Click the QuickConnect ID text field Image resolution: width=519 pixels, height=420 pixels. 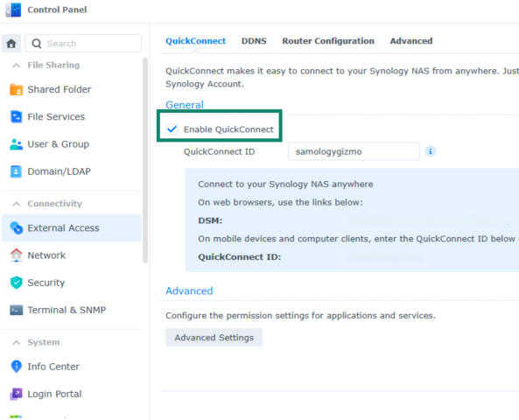pos(354,151)
